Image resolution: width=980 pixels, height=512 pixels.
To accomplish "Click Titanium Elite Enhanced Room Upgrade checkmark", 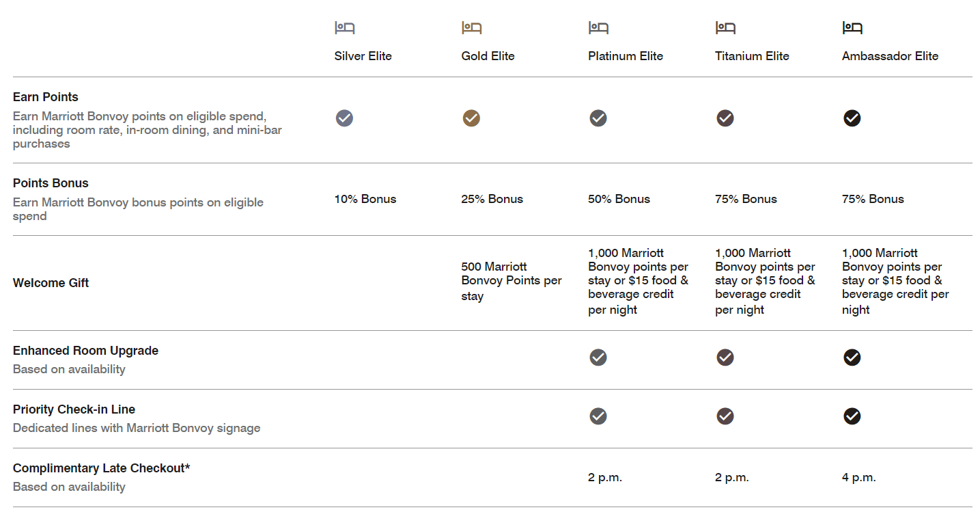I will pos(725,358).
